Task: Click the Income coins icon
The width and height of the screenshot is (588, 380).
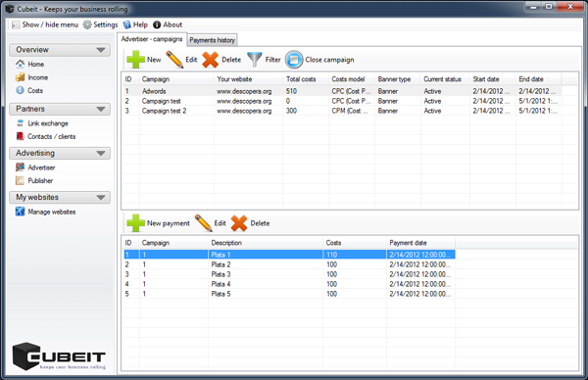Action: (x=20, y=77)
